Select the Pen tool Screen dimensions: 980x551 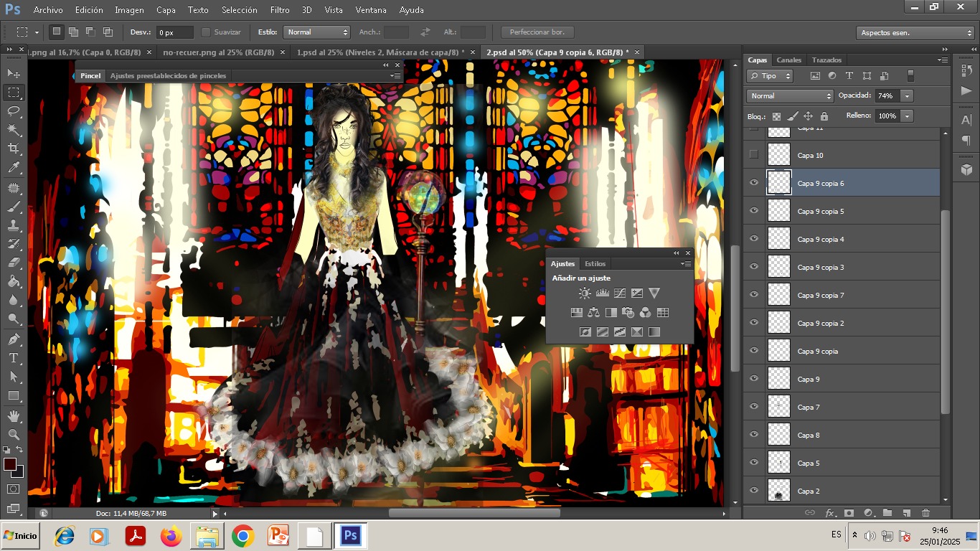(x=14, y=339)
